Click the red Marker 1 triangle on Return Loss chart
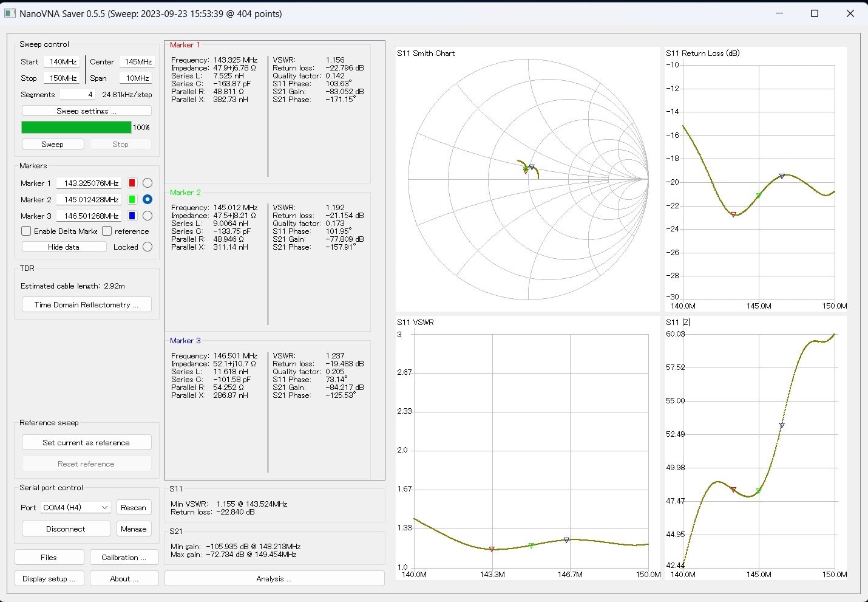The height and width of the screenshot is (602, 868). pos(733,214)
